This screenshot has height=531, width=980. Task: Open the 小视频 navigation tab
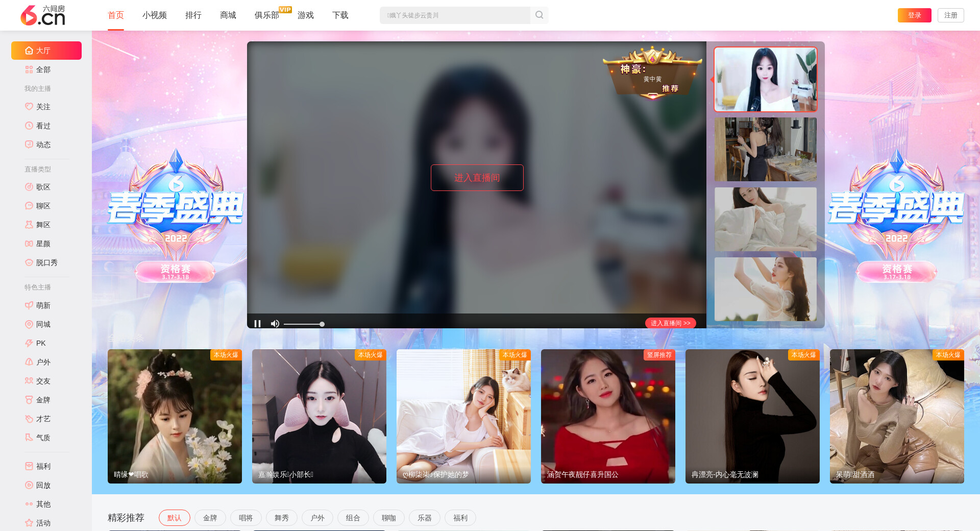[155, 15]
